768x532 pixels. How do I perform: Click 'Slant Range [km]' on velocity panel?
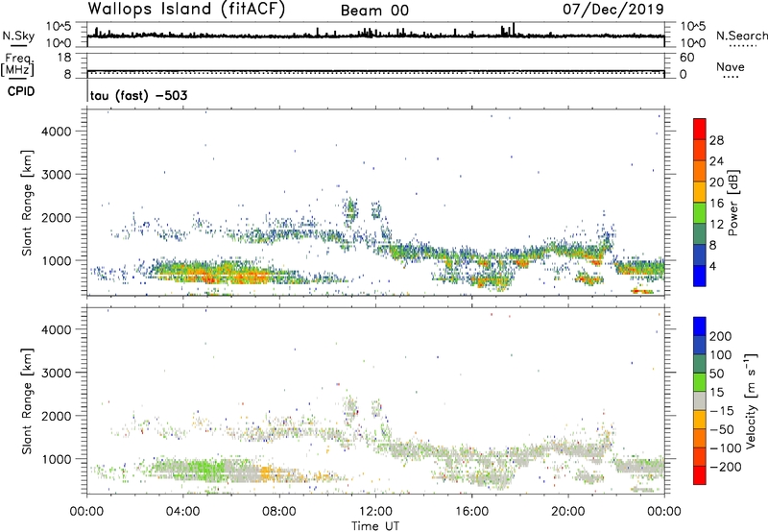[27, 400]
